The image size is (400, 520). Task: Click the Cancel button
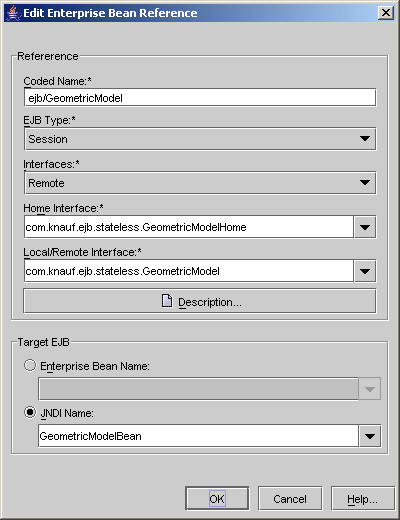tap(290, 499)
